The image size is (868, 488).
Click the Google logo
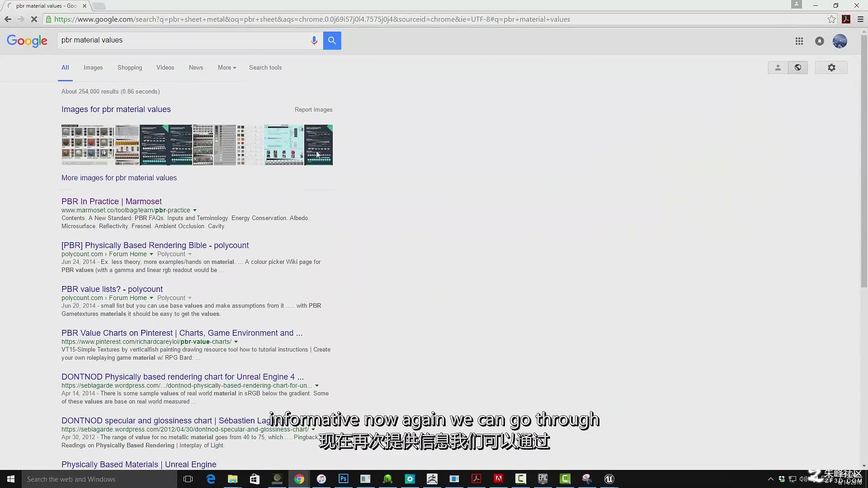27,41
